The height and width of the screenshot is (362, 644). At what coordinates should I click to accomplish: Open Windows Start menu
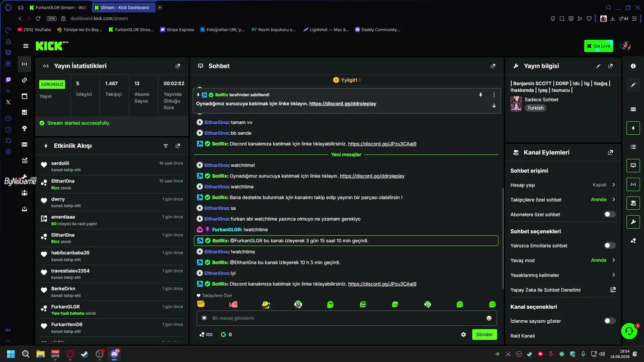[11, 354]
